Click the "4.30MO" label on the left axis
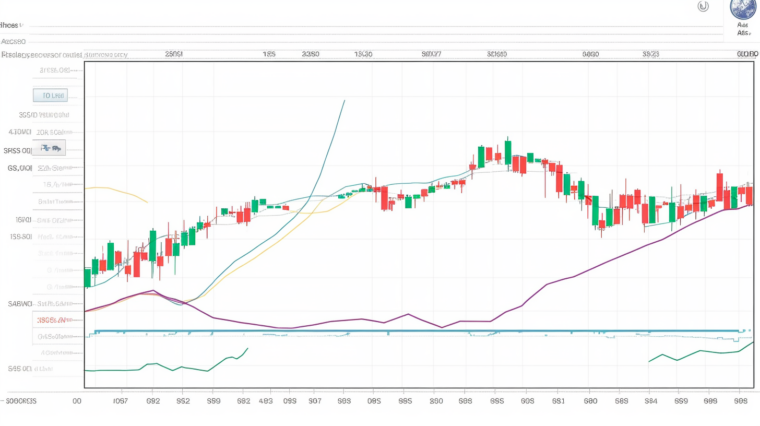Viewport: 760px width, 426px height. [x=19, y=132]
